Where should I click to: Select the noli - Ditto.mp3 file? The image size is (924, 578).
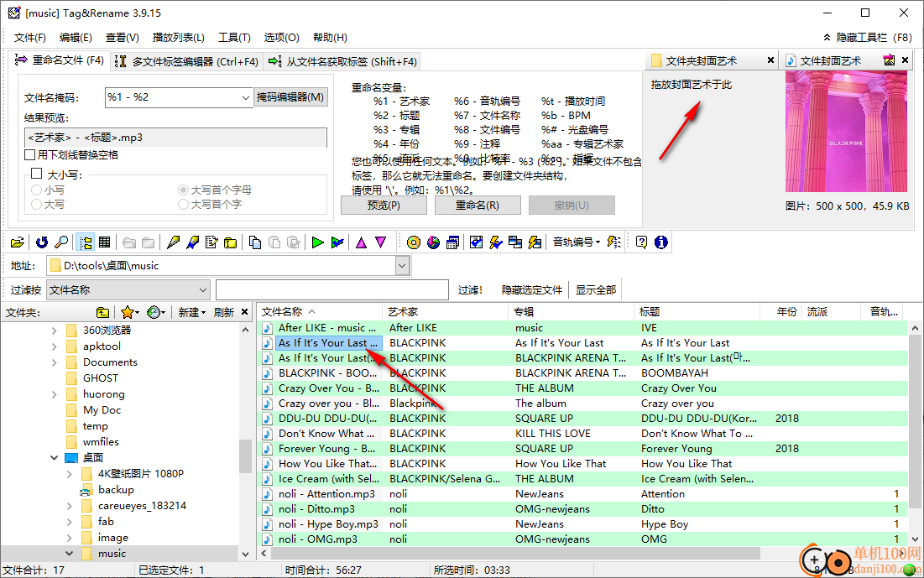316,509
